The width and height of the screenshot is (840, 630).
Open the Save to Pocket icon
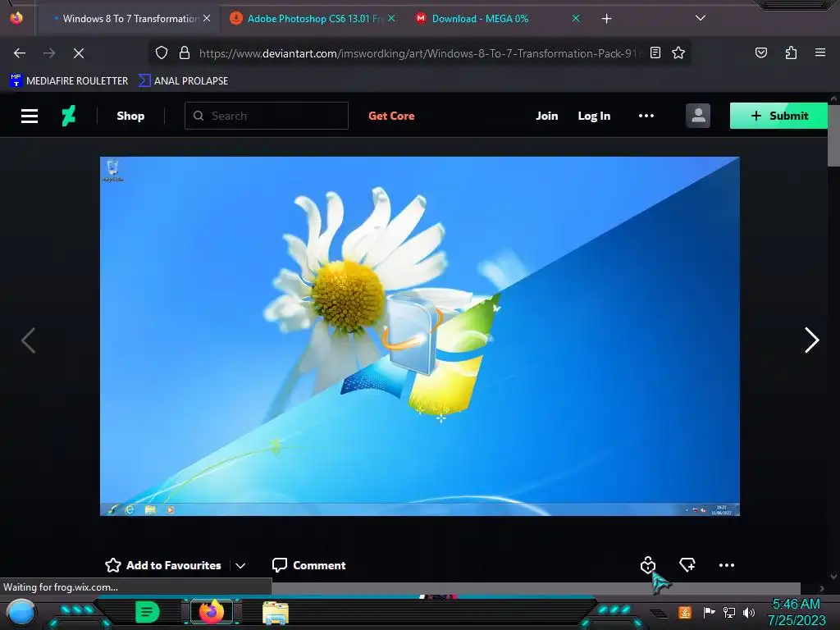point(760,52)
